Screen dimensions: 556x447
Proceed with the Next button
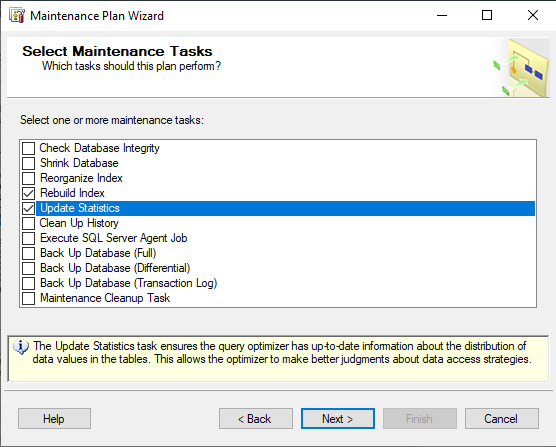point(338,419)
